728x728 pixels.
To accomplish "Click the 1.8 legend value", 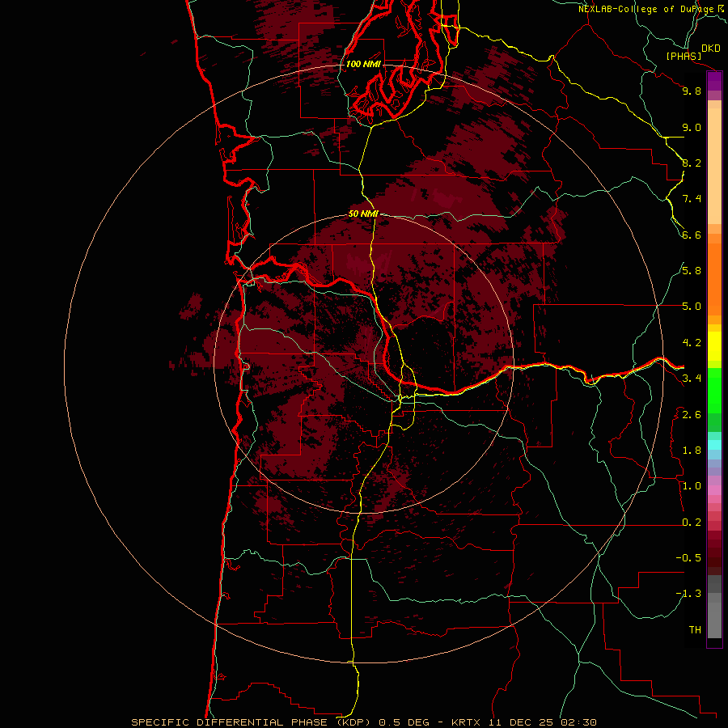I will click(x=692, y=451).
